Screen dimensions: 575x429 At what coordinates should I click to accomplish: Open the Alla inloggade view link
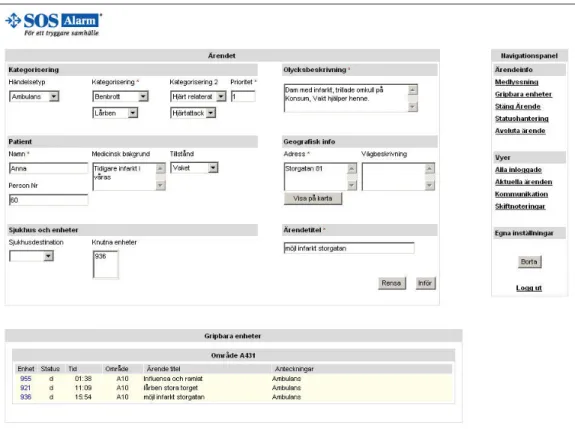pyautogui.click(x=518, y=170)
